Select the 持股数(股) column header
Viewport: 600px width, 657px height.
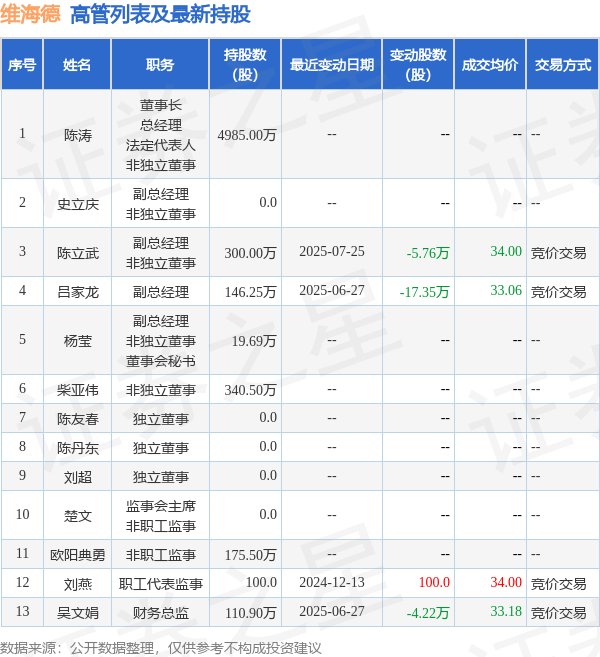(245, 65)
